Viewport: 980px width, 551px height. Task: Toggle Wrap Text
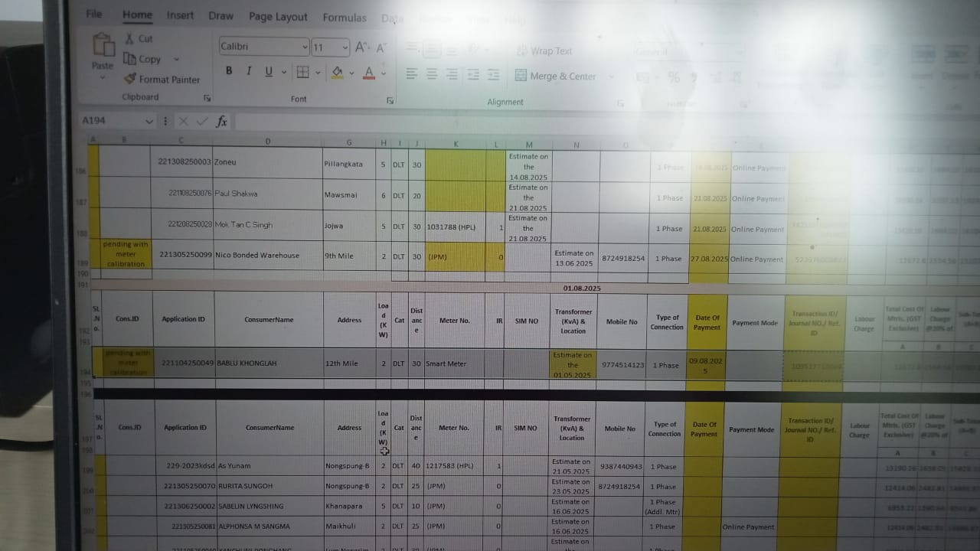[x=544, y=51]
